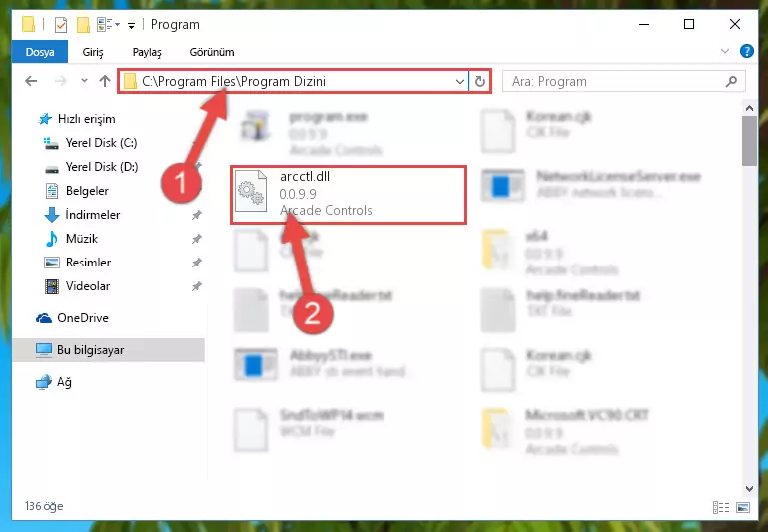Viewport: 768px width, 532px height.
Task: Click the Resimler picture icon
Action: [x=51, y=263]
